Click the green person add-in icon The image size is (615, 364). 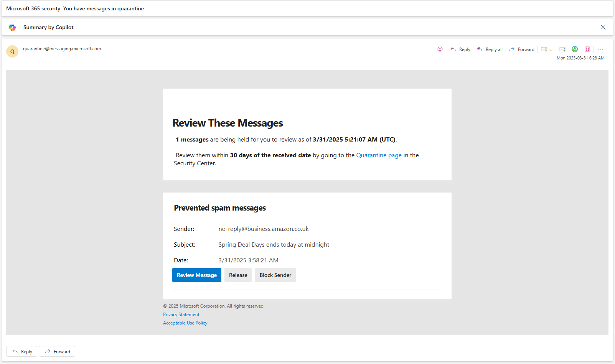(575, 49)
